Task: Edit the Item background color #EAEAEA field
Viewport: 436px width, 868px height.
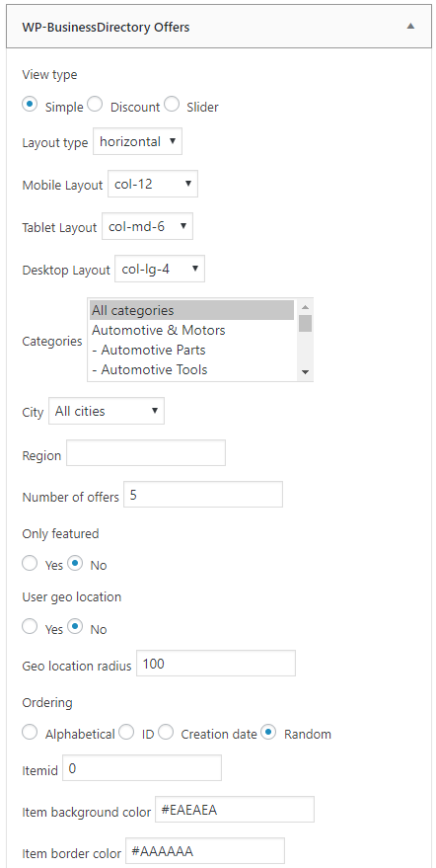Action: 235,810
